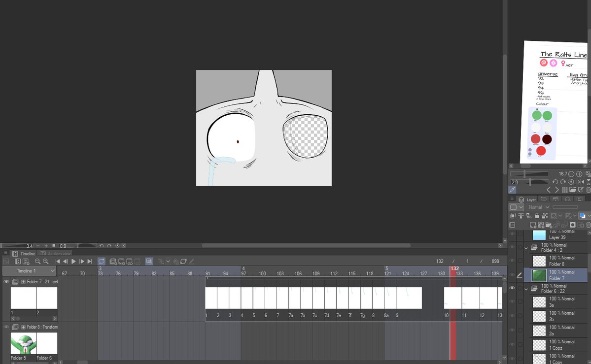The image size is (591, 364).
Task: Toggle visibility of Folder 7 timeline track
Action: 6,281
